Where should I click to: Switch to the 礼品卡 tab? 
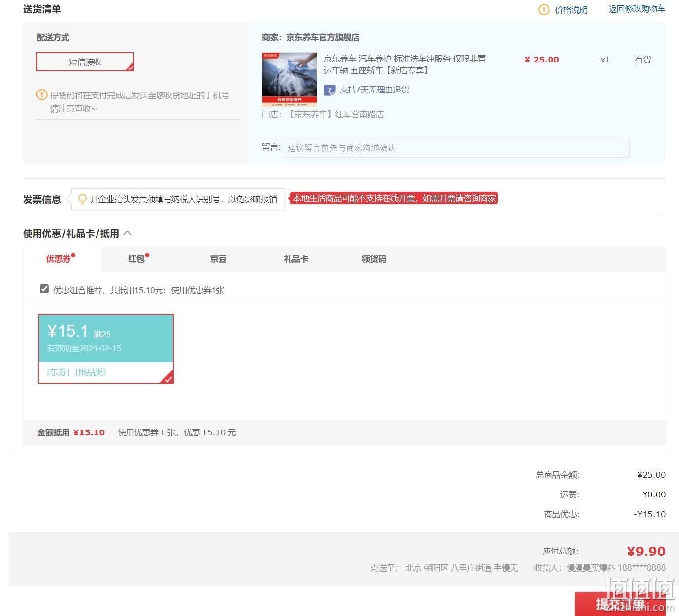[296, 259]
